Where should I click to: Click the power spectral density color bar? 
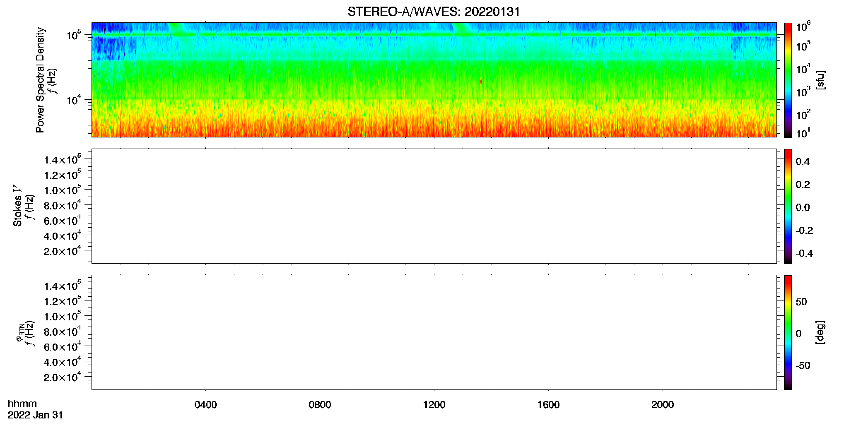click(788, 80)
